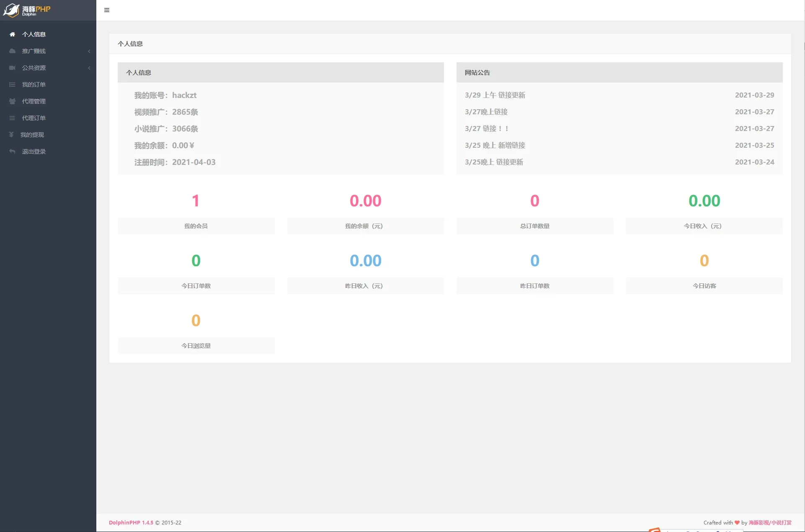Click the hamburger sidebar toggle icon
The width and height of the screenshot is (805, 532).
pos(107,10)
